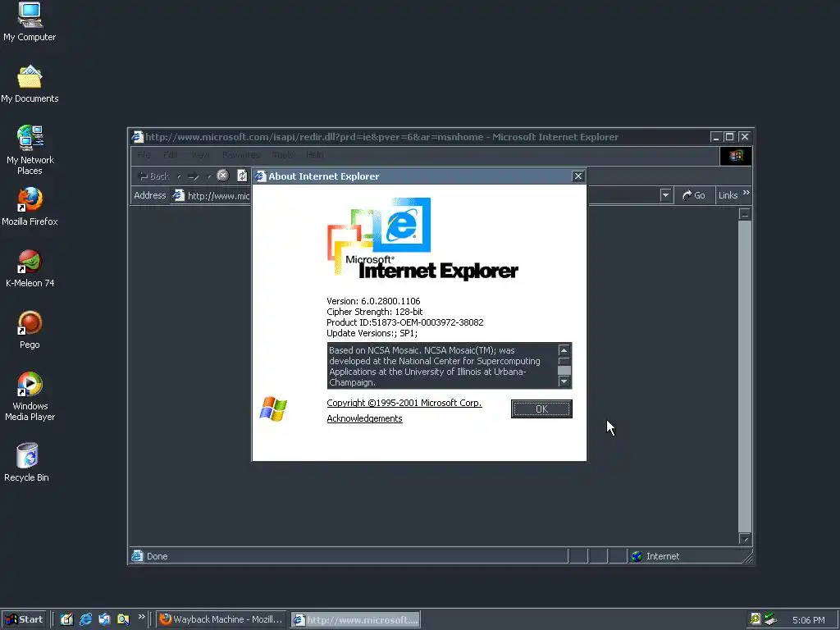Click the Internet security zone status icon
This screenshot has height=630, width=840.
(637, 556)
